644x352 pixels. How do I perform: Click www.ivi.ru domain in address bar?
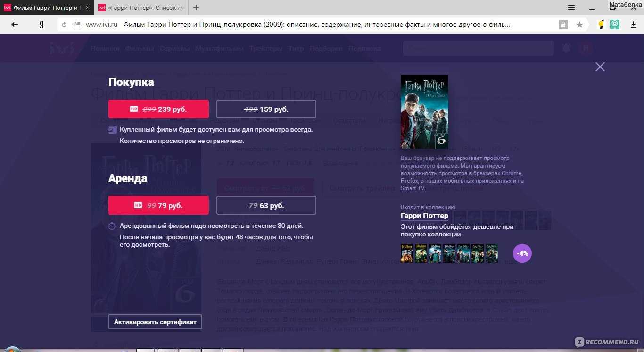(x=101, y=25)
